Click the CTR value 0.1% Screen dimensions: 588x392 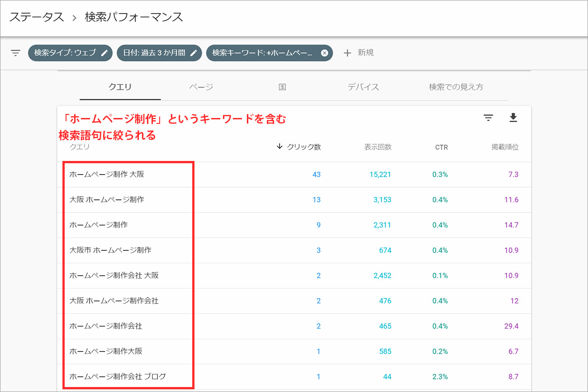(440, 276)
